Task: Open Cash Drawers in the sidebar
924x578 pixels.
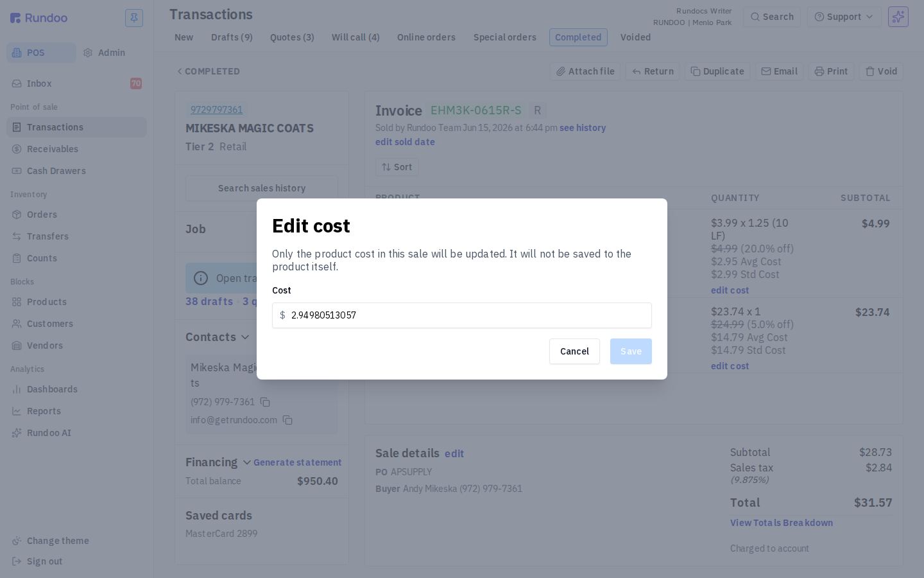Action: coord(76,171)
